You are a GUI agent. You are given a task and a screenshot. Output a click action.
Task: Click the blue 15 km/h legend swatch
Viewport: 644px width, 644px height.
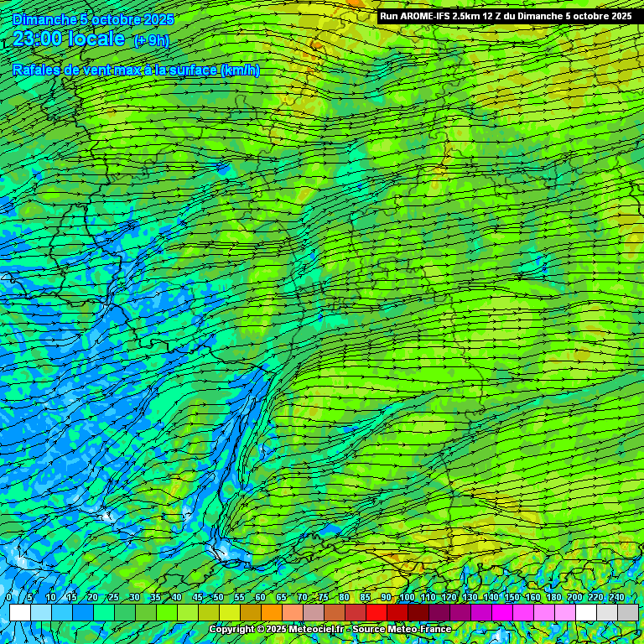(x=82, y=613)
